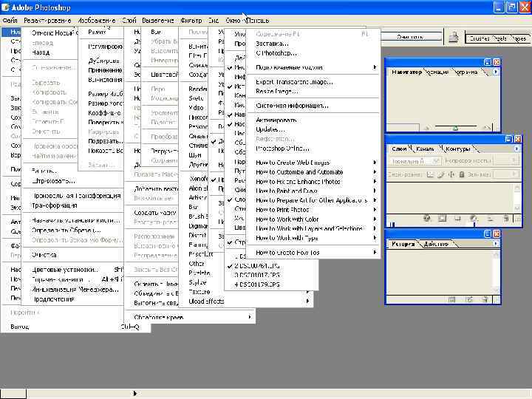
Task: Select the Навигатор tab
Action: [x=406, y=72]
